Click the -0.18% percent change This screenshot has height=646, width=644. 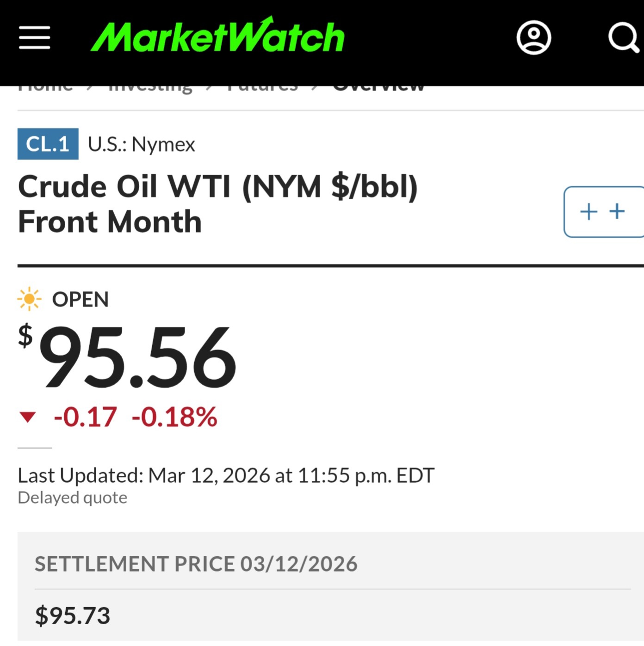pos(174,417)
